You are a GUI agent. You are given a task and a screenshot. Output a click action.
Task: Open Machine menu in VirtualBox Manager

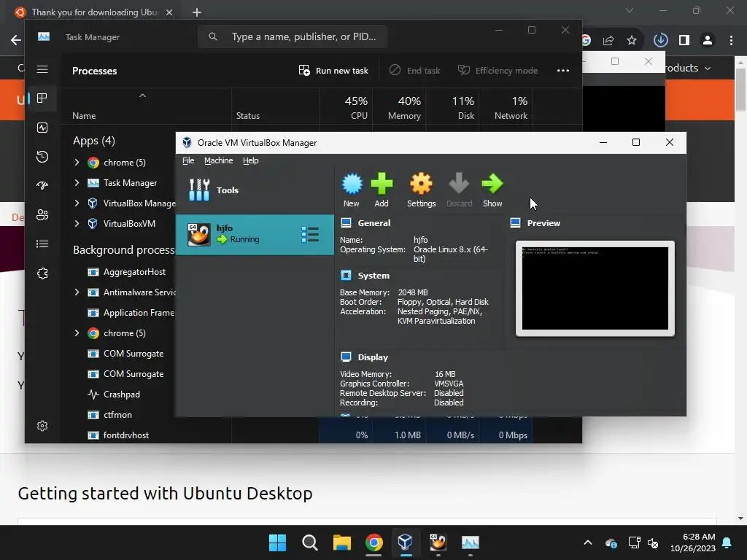click(219, 160)
